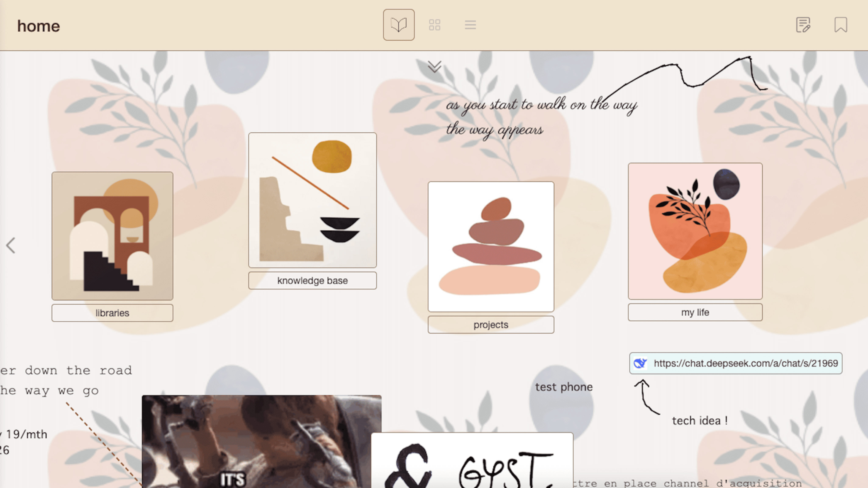868x488 pixels.
Task: Switch to grid view layout
Action: [x=434, y=25]
